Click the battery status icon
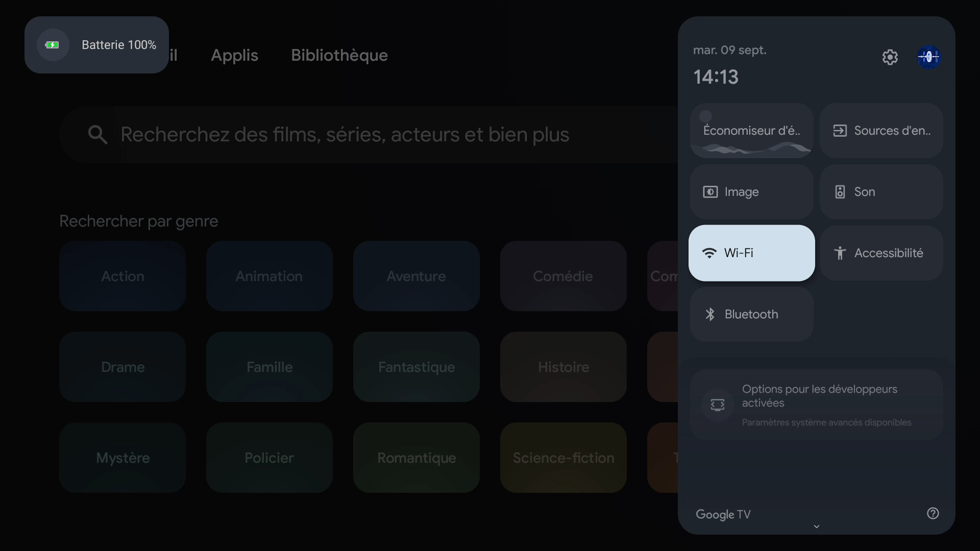 coord(53,45)
